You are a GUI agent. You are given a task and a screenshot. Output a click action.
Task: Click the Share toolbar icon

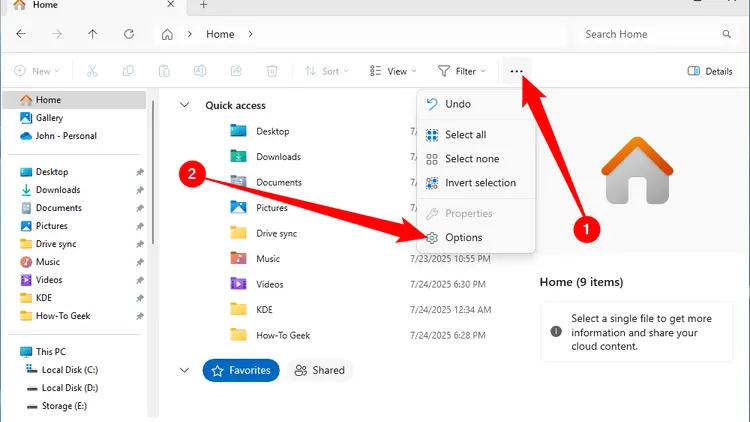(x=236, y=71)
